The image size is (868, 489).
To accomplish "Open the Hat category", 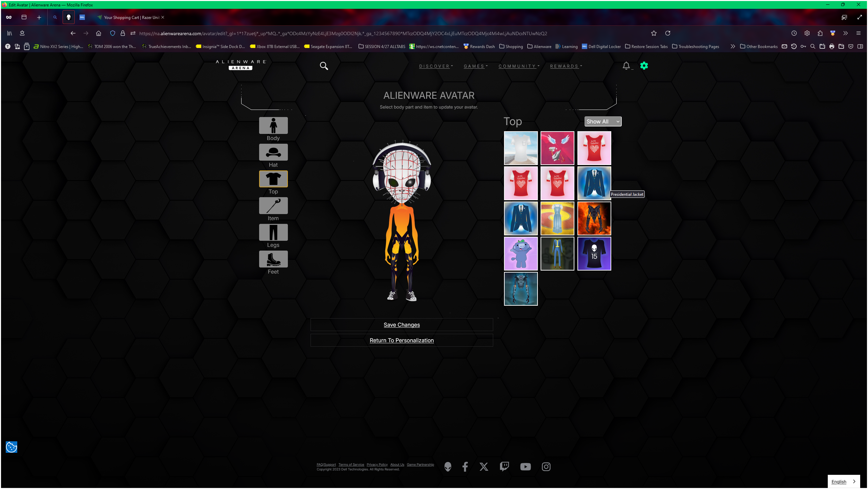I will coord(273,152).
